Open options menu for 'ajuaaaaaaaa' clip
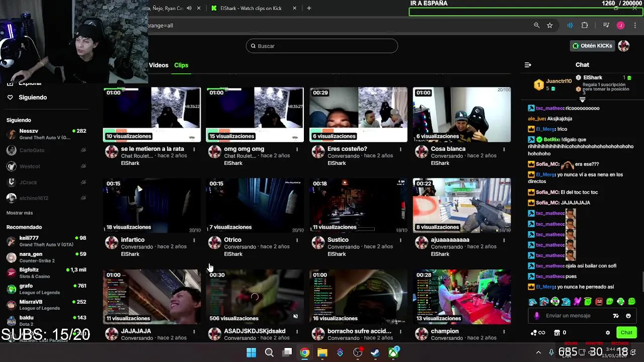This screenshot has height=362, width=644. 504,240
